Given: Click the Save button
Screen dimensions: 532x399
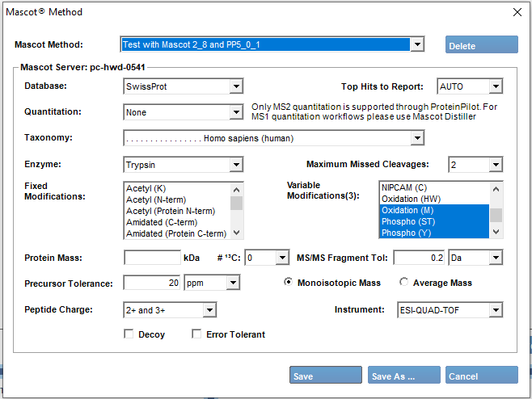Looking at the screenshot, I should click(x=326, y=375).
